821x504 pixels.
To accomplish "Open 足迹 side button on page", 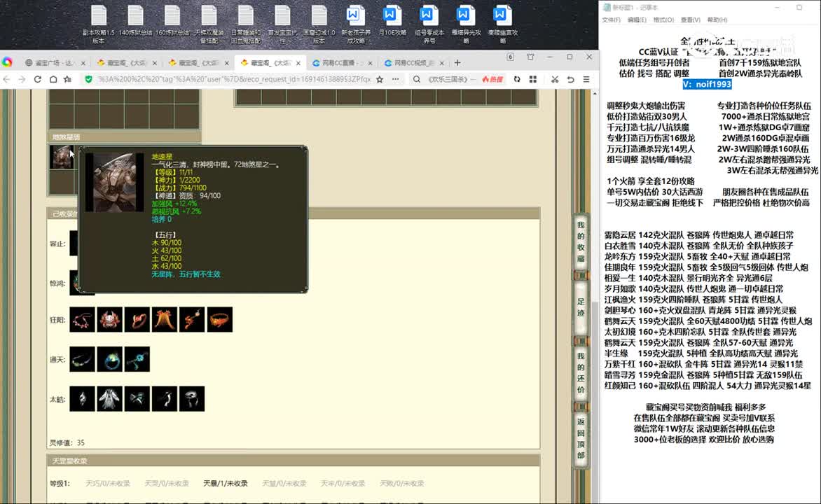I will click(581, 308).
